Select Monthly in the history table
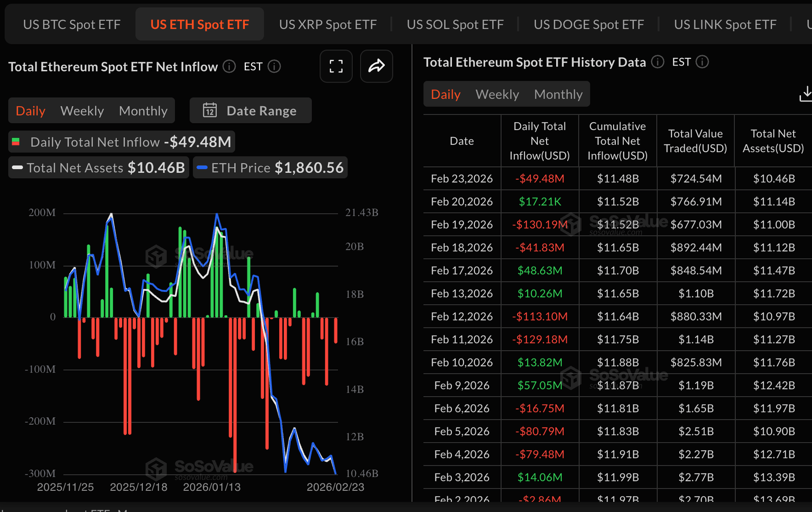This screenshot has height=512, width=812. [558, 94]
